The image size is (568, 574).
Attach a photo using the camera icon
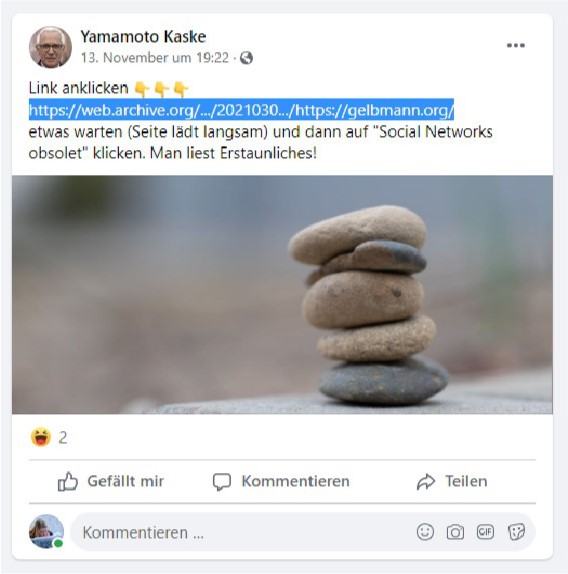[x=455, y=532]
